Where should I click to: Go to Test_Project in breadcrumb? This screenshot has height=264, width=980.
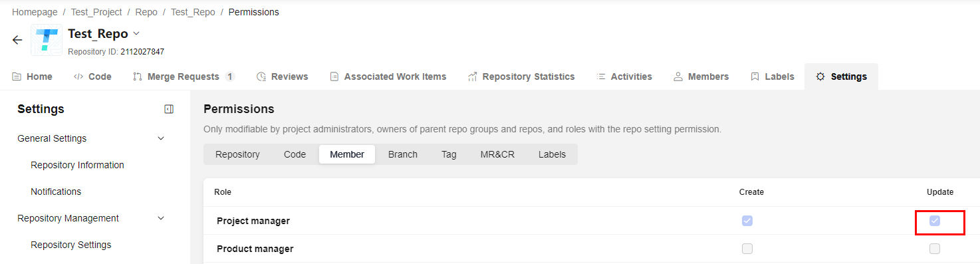96,12
